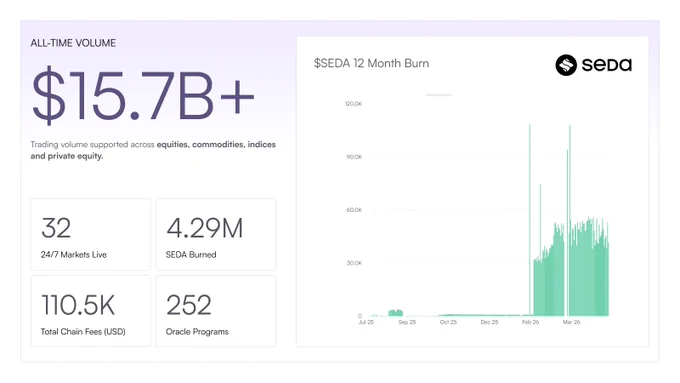Select the 32 24/7 Markets Live card
Viewport: 680px width, 383px height.
91,234
